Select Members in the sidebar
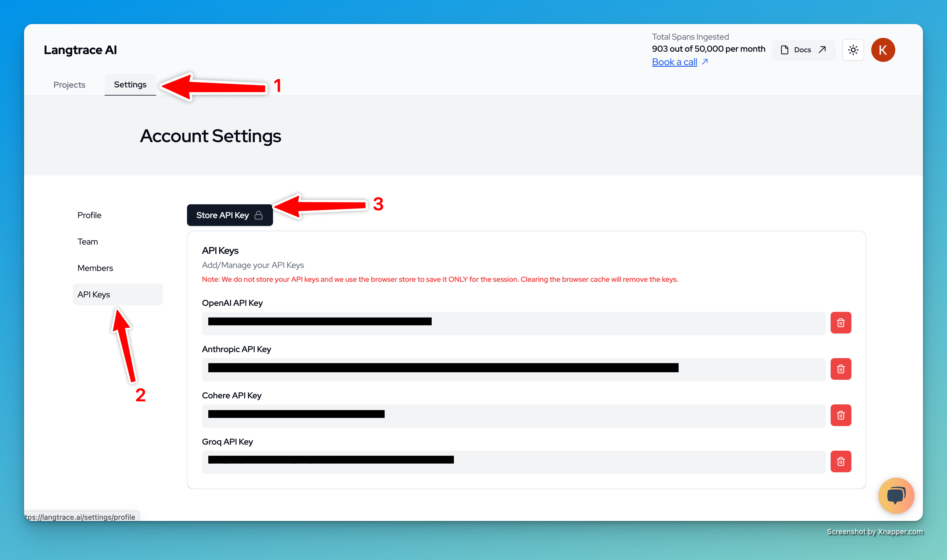The image size is (947, 560). click(x=95, y=268)
